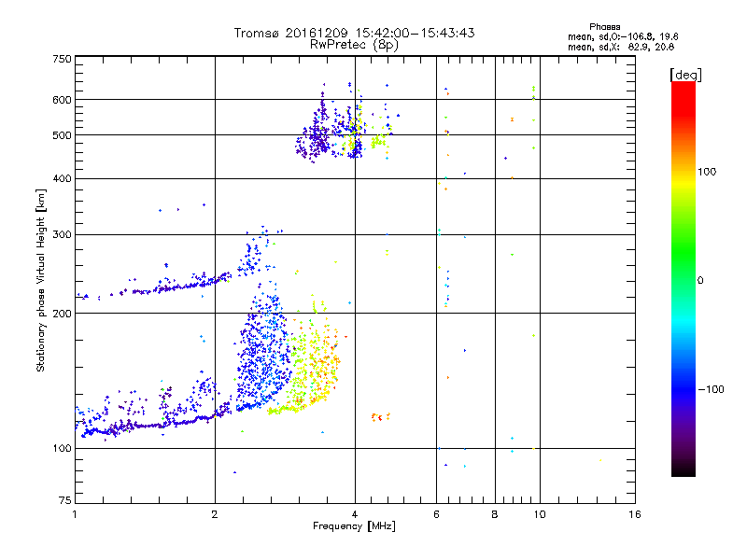Click the '16' frequency tick label
The width and height of the screenshot is (747, 560).
click(635, 514)
